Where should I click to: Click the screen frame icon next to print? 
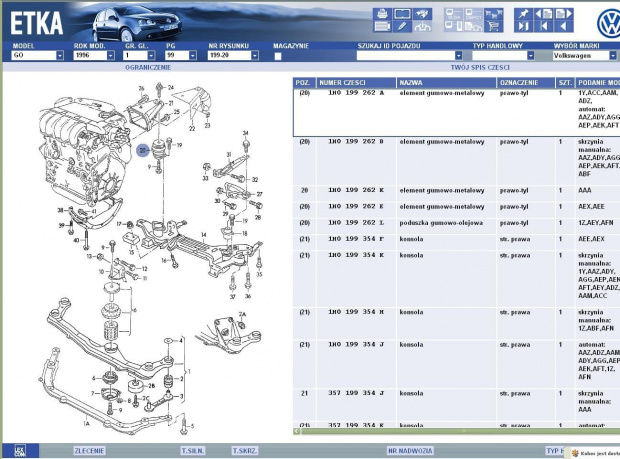click(402, 15)
